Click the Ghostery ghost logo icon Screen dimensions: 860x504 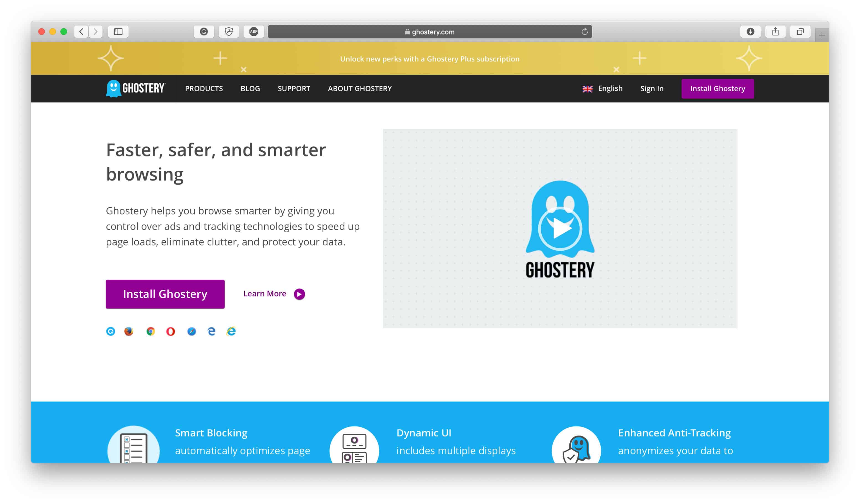coord(111,88)
